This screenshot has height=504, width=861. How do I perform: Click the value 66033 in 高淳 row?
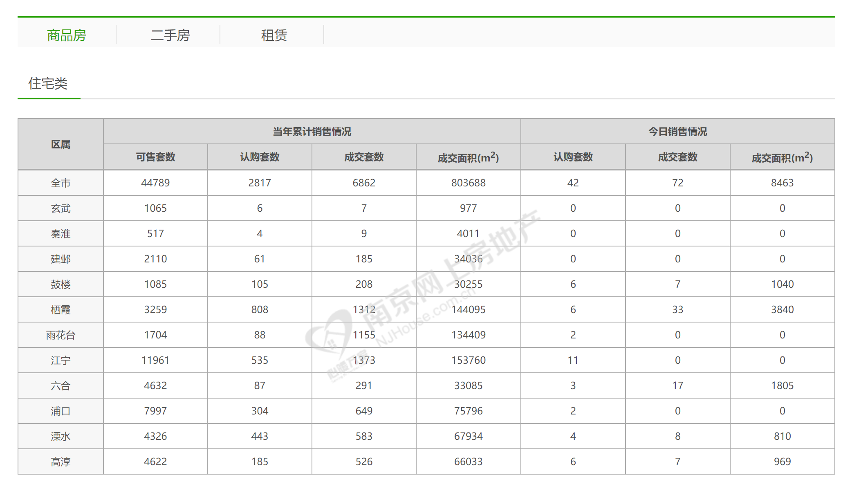469,461
